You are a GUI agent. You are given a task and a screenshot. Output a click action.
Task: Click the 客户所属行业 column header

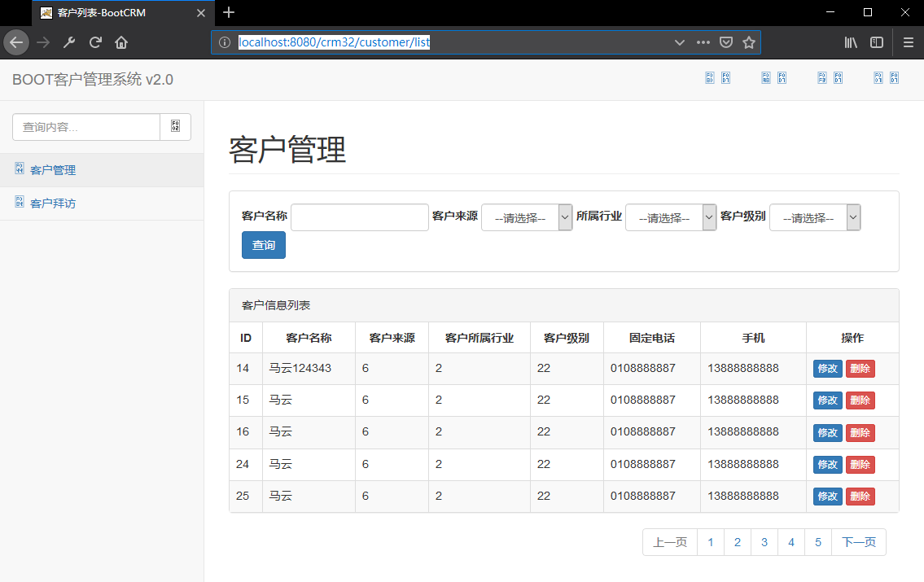[479, 338]
